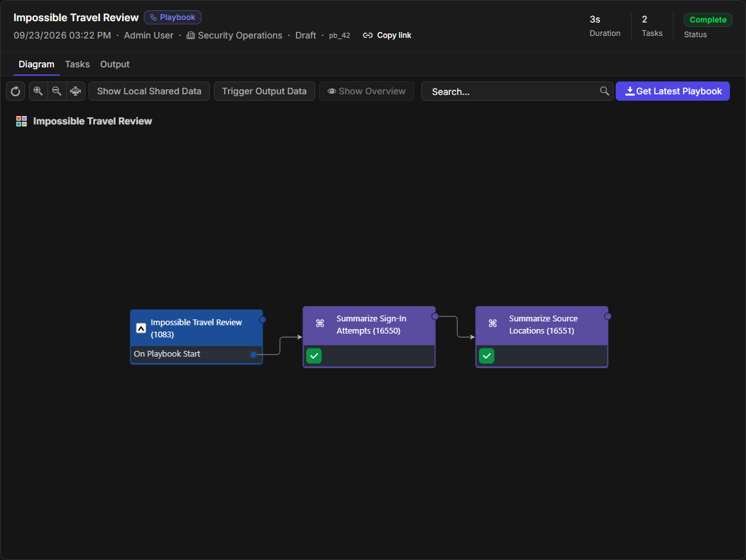Click green checkmark on Summarize Sign-In Attempts

pyautogui.click(x=314, y=355)
